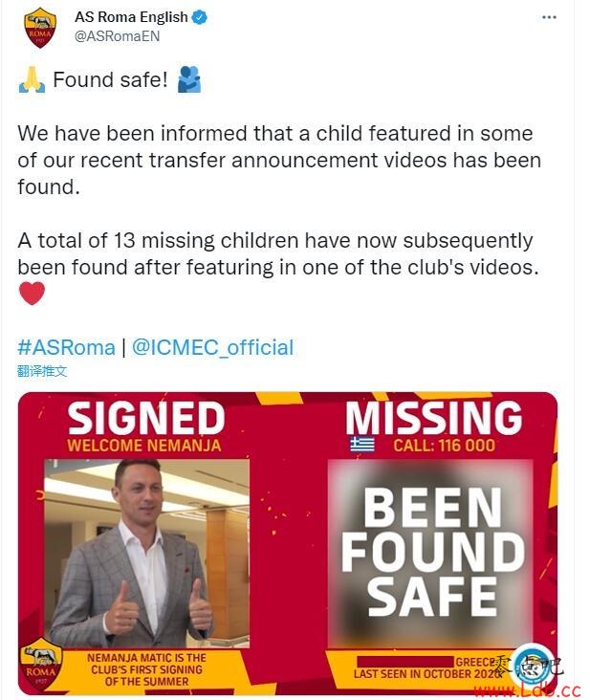Viewport: 590px width, 700px height.
Task: Click the CALL: 116 000 text
Action: click(x=444, y=446)
